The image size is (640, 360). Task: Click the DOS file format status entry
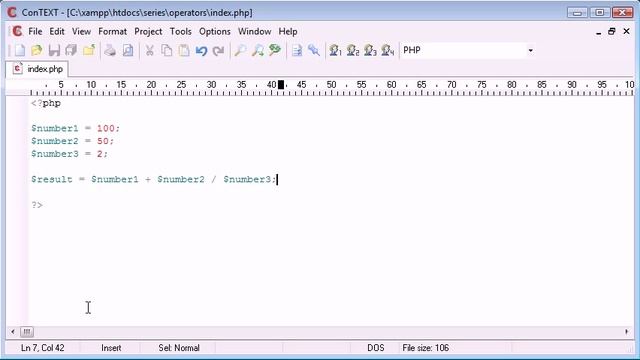pyautogui.click(x=376, y=348)
